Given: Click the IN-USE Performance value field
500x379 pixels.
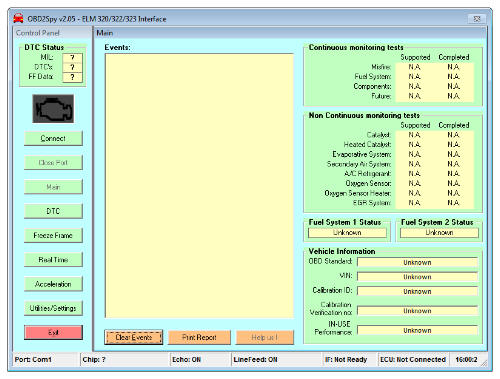Looking at the screenshot, I should pyautogui.click(x=417, y=330).
